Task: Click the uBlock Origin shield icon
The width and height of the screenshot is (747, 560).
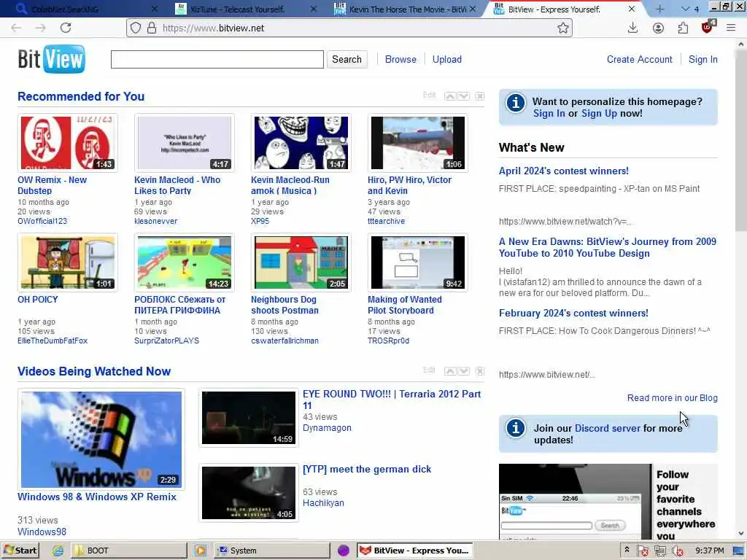Action: click(708, 27)
